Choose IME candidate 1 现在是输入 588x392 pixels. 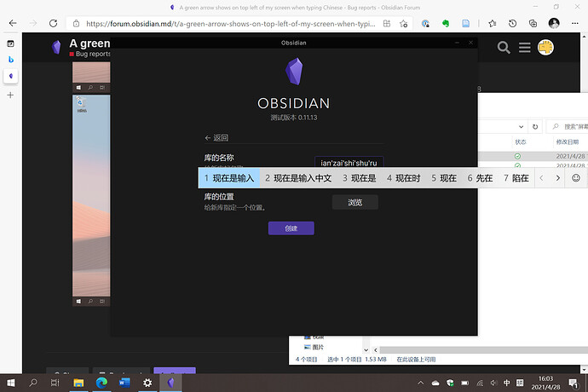[229, 178]
